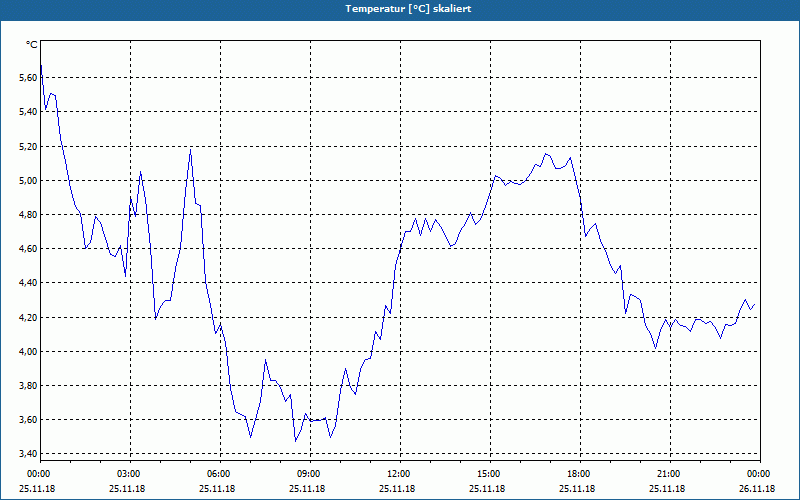Click the chart title "Temperatur [°C] skaliert"

click(408, 9)
